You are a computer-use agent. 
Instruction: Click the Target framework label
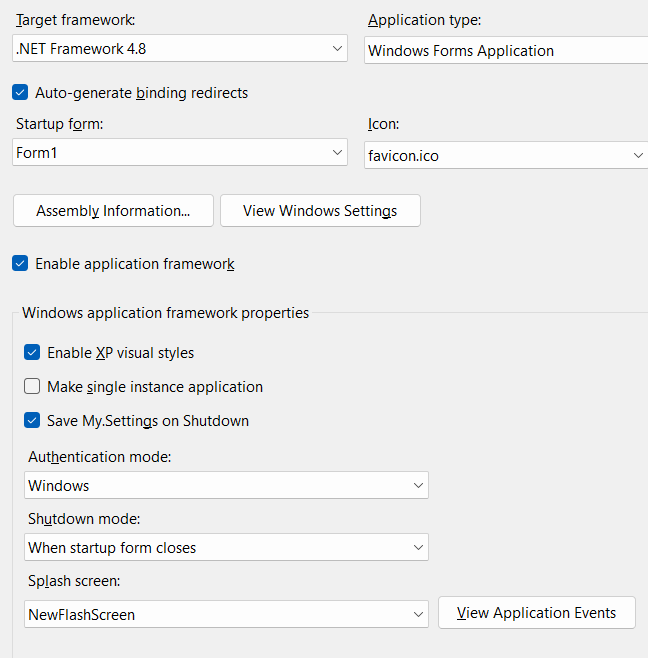(75, 20)
